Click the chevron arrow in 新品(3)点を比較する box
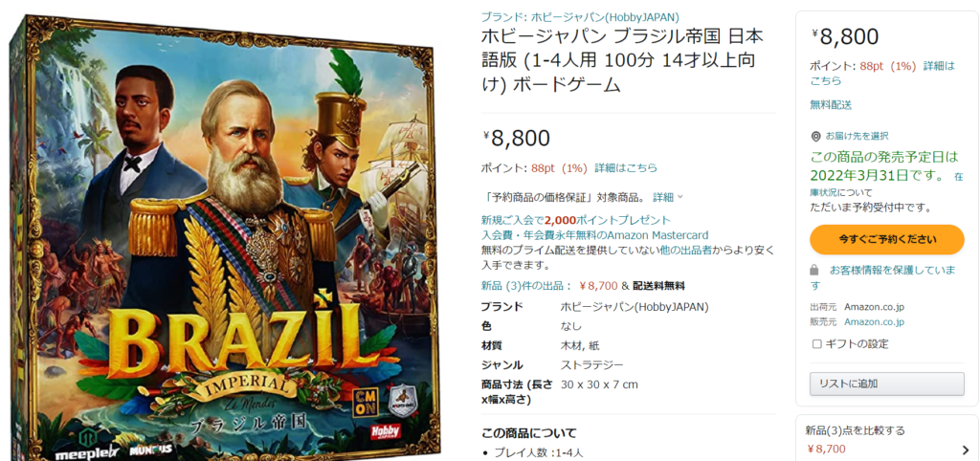Image resolution: width=980 pixels, height=461 pixels. click(967, 449)
